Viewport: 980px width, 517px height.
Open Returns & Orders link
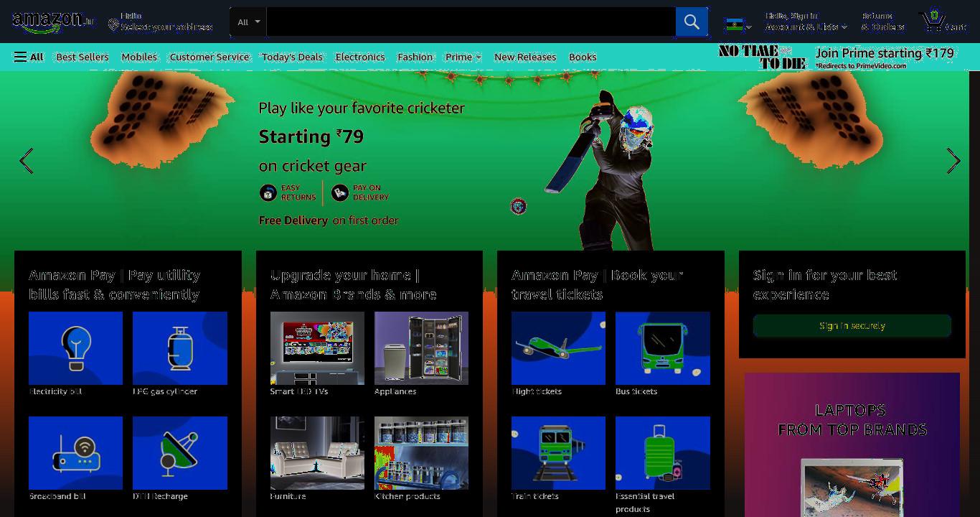[x=882, y=22]
